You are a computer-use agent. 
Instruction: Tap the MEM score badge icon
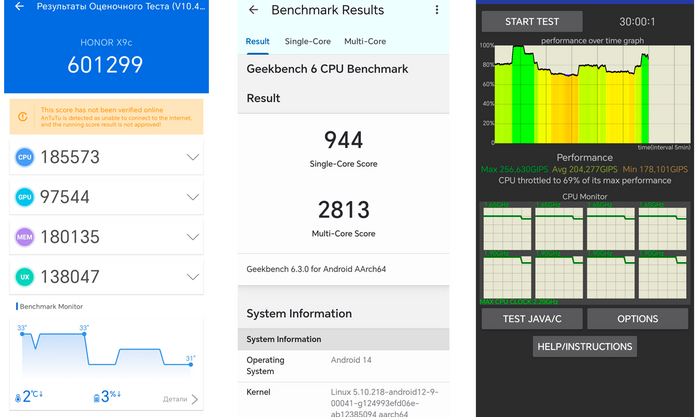25,237
